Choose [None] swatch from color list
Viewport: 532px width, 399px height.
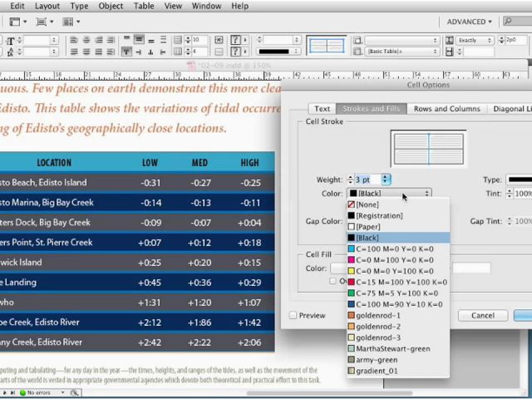398,204
